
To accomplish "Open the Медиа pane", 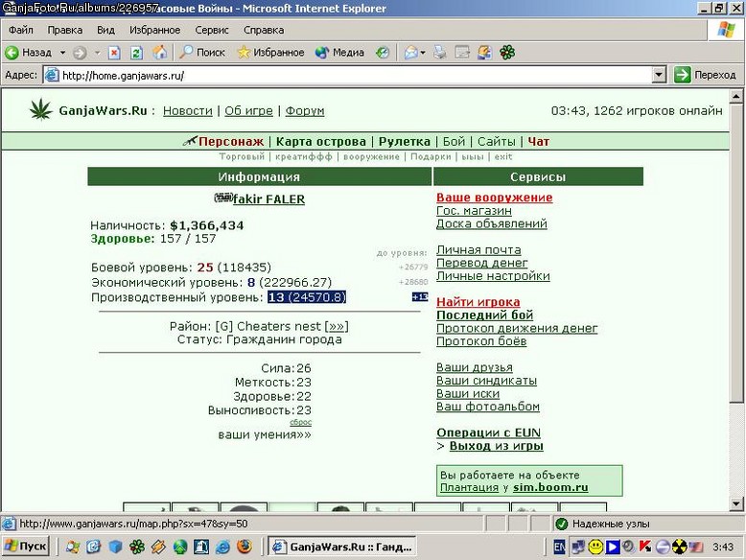I will tap(339, 53).
